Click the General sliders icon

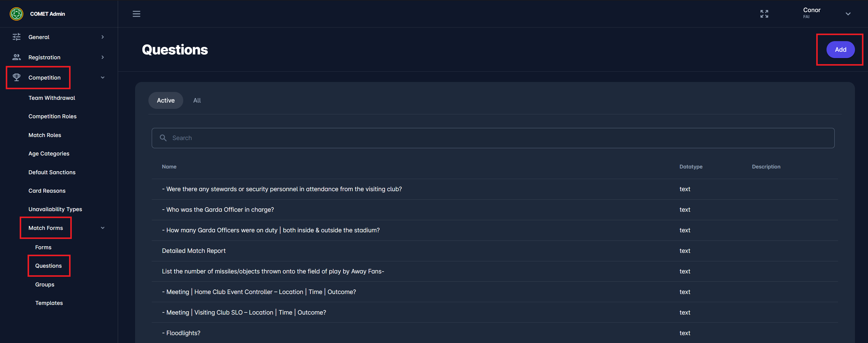click(17, 37)
